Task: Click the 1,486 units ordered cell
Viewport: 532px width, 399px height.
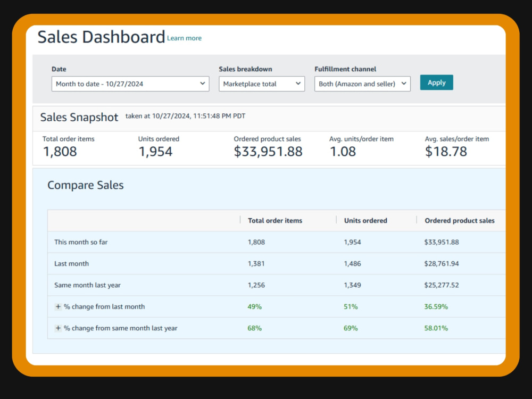Action: [x=352, y=264]
